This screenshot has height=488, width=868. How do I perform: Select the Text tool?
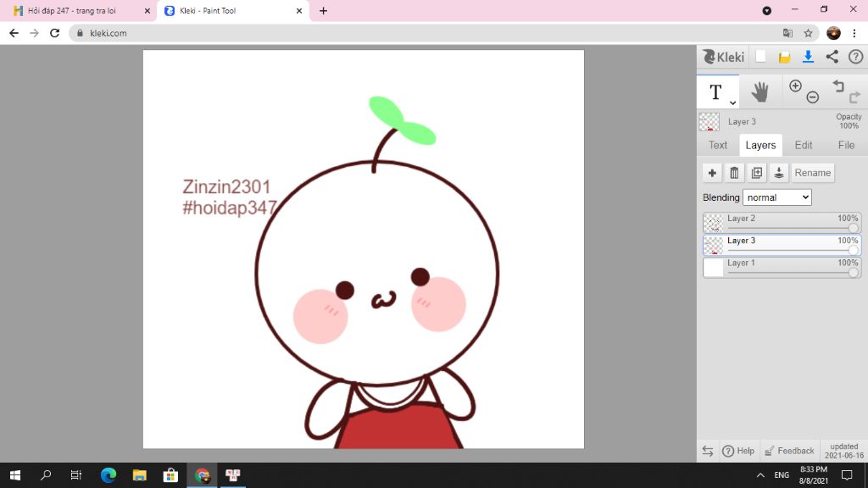tap(715, 91)
